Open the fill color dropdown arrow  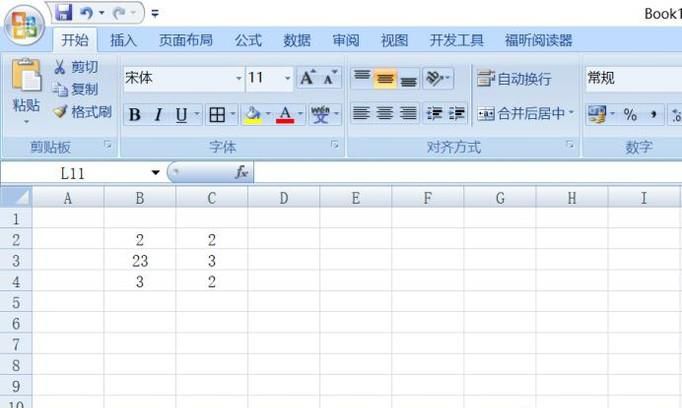tap(268, 114)
